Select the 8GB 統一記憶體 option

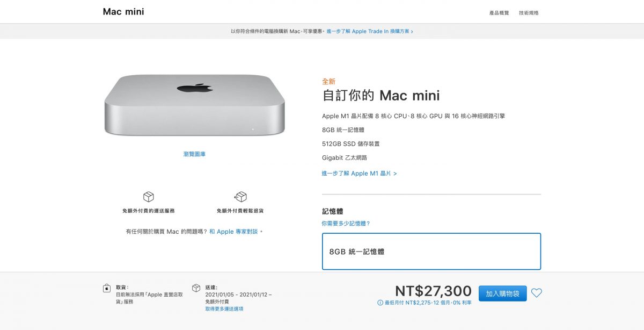tap(431, 251)
